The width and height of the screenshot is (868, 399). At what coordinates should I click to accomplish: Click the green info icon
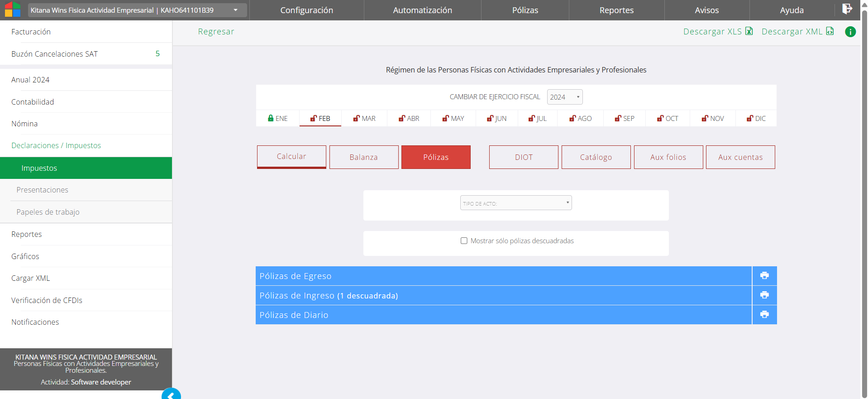pyautogui.click(x=850, y=32)
